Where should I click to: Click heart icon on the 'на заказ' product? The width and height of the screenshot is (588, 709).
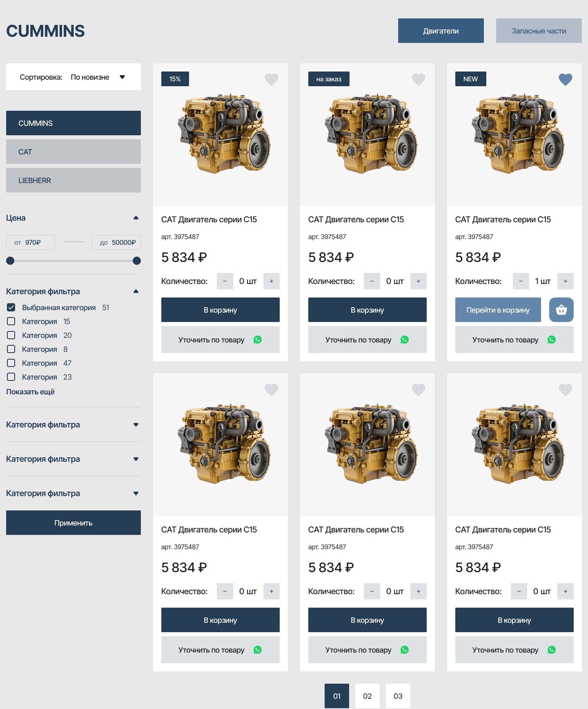pyautogui.click(x=419, y=79)
